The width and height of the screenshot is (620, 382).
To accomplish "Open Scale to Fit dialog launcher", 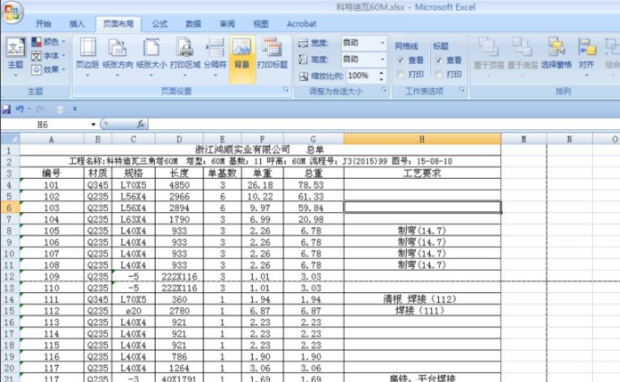I will (384, 90).
